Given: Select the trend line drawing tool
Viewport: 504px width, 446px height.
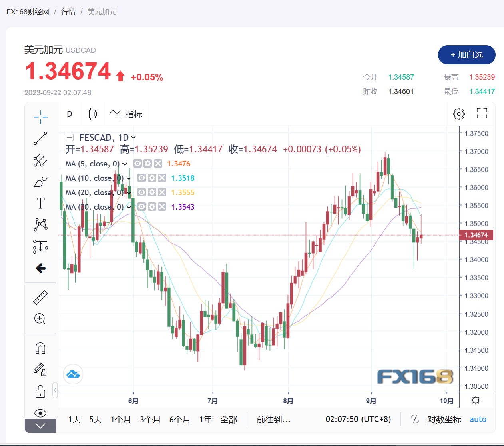Looking at the screenshot, I should pyautogui.click(x=40, y=138).
